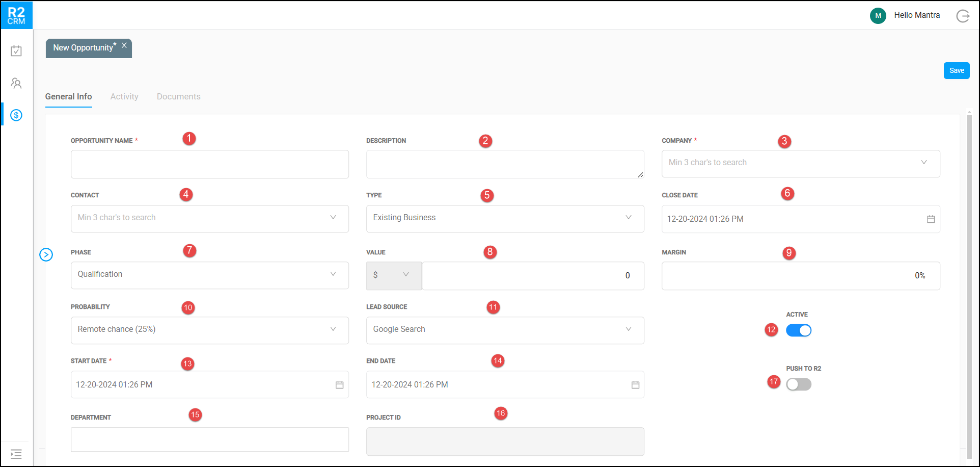Image resolution: width=980 pixels, height=467 pixels.
Task: Open the currency selector in Value
Action: (393, 275)
